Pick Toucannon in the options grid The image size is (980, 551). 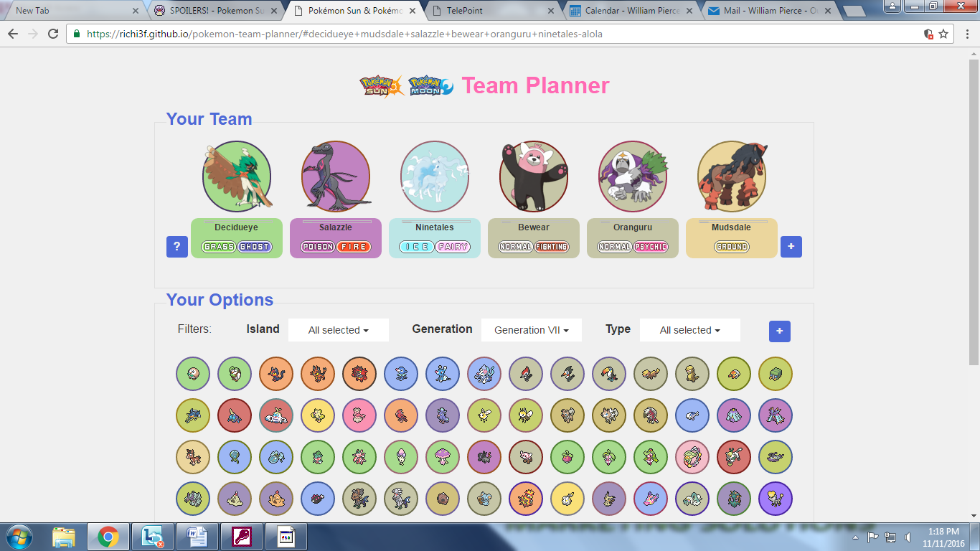coord(609,374)
